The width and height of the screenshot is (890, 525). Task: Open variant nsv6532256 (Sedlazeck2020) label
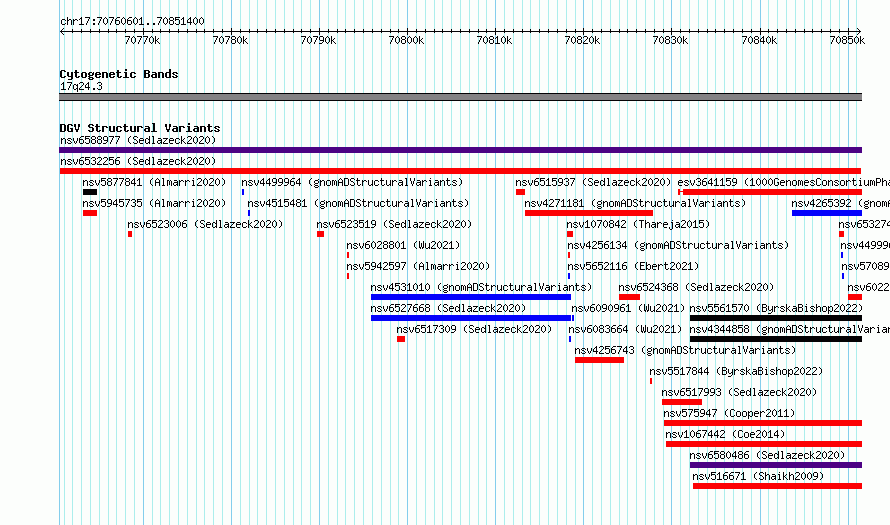tap(138, 161)
